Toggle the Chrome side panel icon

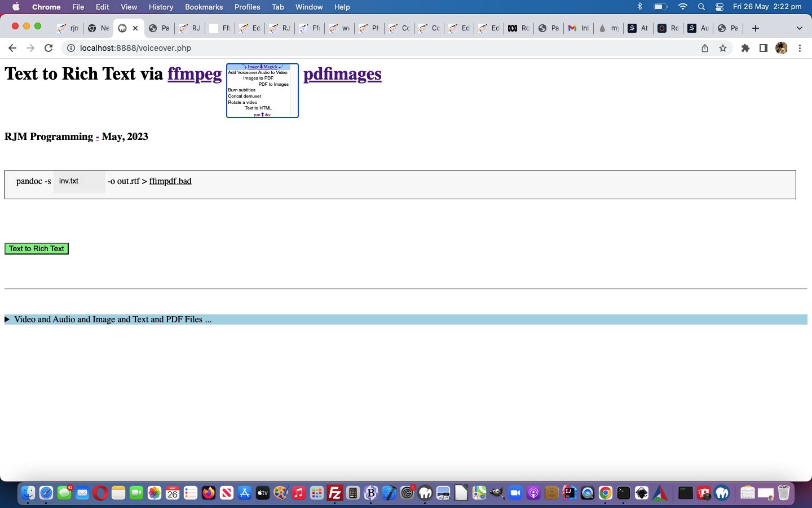(x=764, y=48)
